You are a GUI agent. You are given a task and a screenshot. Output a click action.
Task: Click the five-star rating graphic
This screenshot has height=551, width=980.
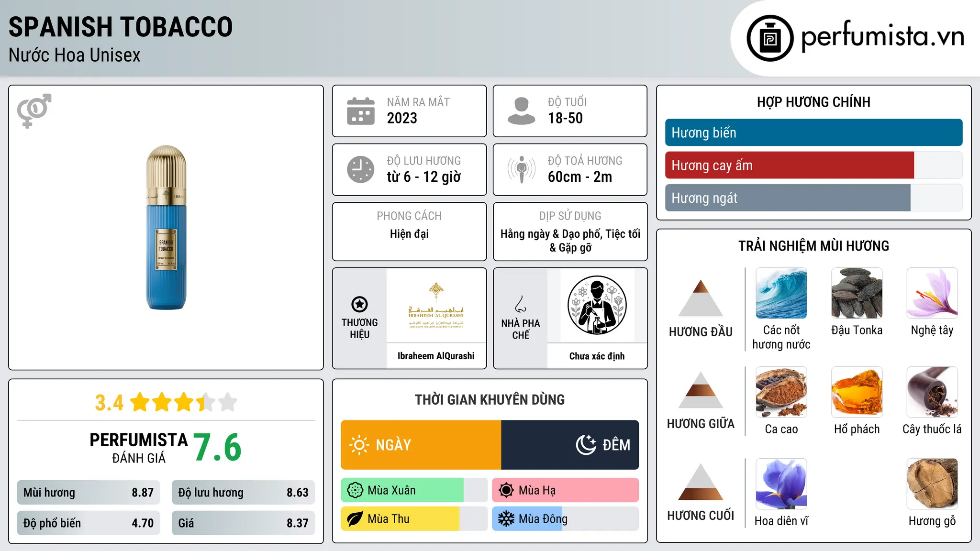[x=184, y=402]
